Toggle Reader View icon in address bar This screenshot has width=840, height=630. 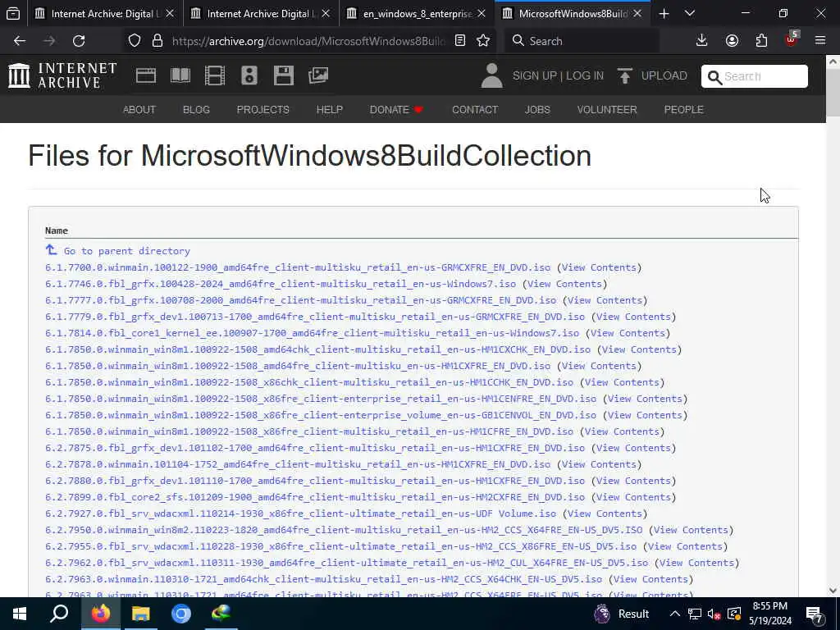click(x=459, y=41)
